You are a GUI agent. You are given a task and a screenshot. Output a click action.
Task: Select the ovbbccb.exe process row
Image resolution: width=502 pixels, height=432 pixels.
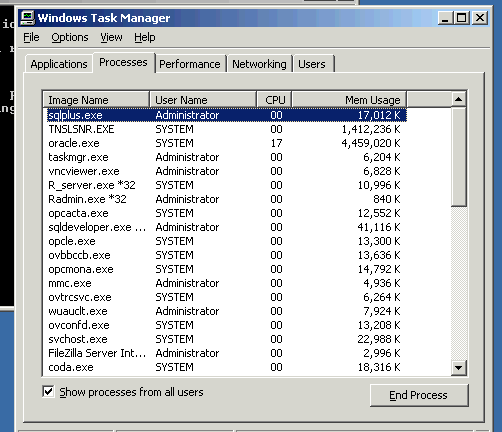click(x=227, y=255)
